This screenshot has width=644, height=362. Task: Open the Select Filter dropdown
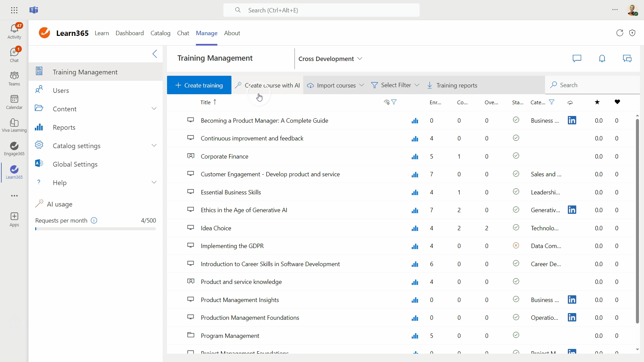click(395, 85)
